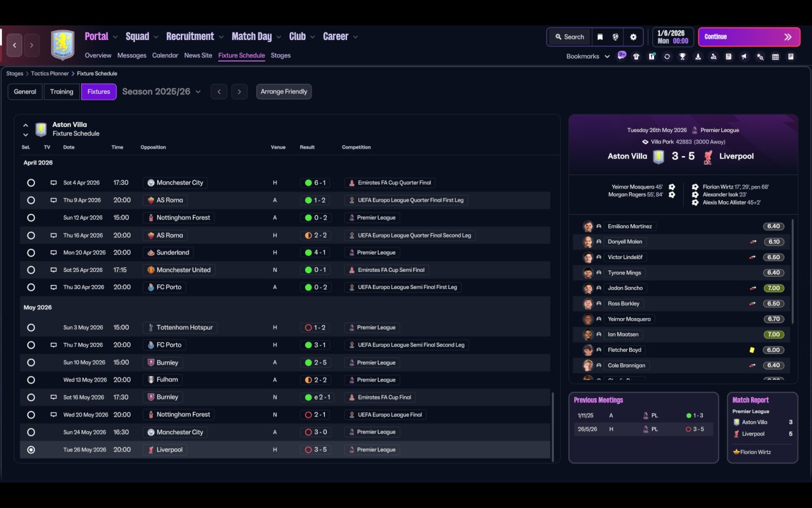The width and height of the screenshot is (812, 508).
Task: Go back with the left arrow navigation button
Action: [x=15, y=46]
